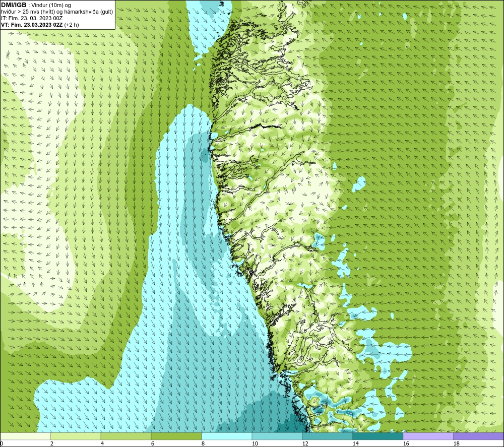
Task: Click the '4' label on the color scale
Action: tap(102, 444)
